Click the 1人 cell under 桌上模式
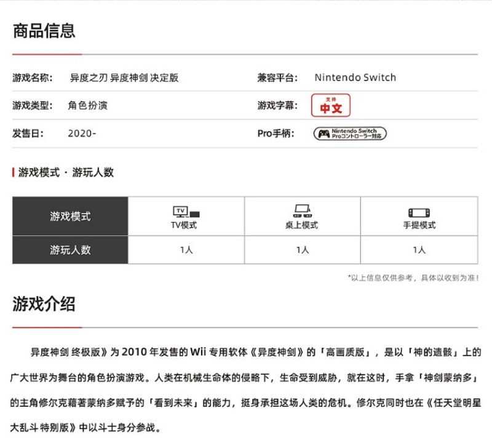This screenshot has width=492, height=448. tap(302, 250)
